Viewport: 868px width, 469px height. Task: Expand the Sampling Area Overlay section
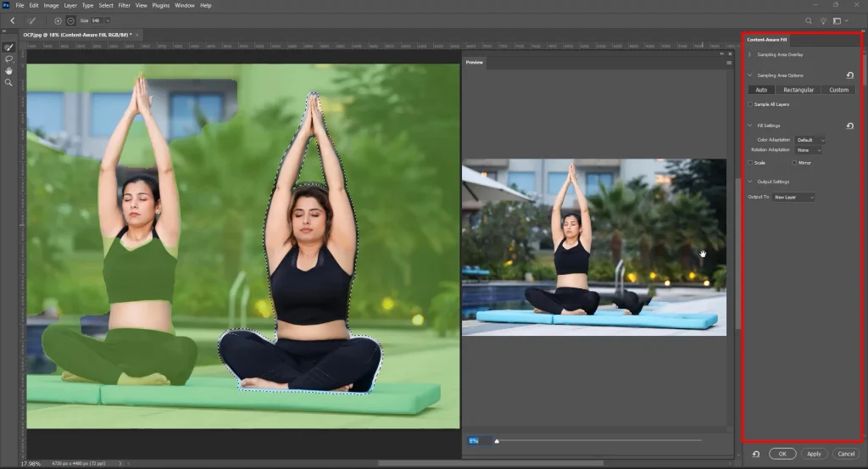750,54
